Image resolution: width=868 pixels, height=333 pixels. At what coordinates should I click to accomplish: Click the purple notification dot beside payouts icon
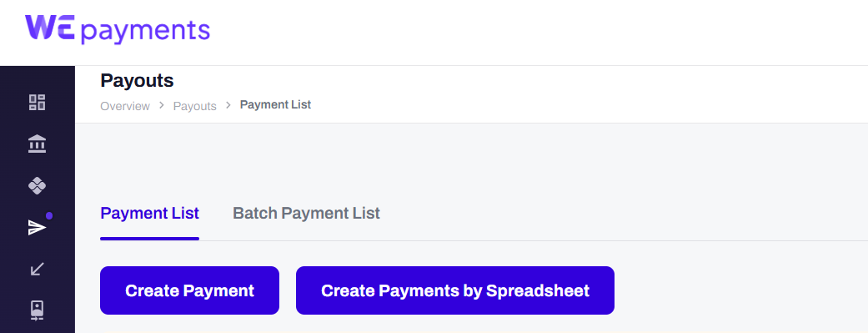pos(49,216)
